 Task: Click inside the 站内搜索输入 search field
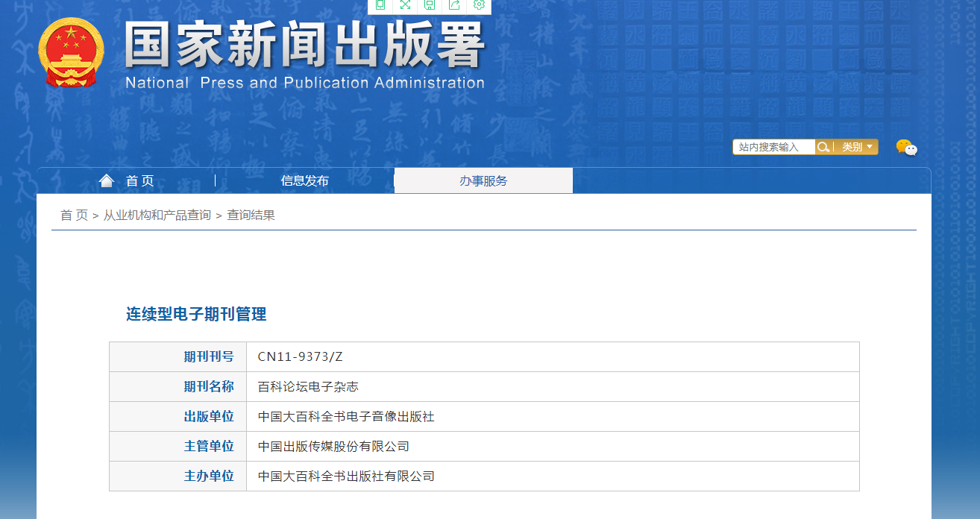[773, 147]
